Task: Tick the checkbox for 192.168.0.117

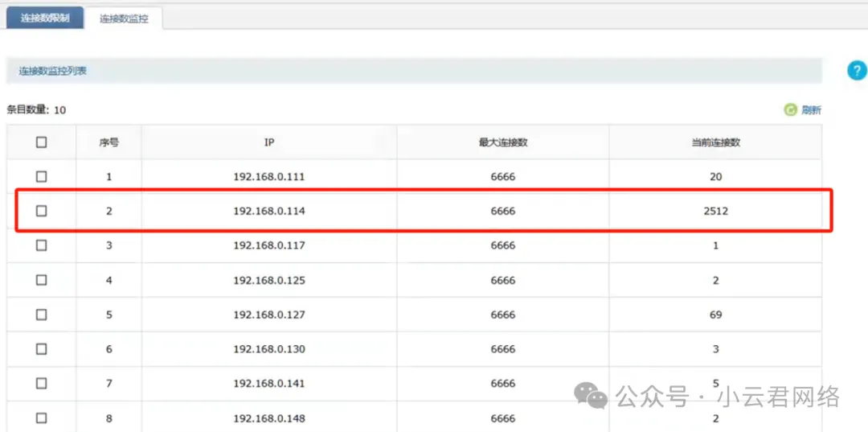Action: pos(42,245)
